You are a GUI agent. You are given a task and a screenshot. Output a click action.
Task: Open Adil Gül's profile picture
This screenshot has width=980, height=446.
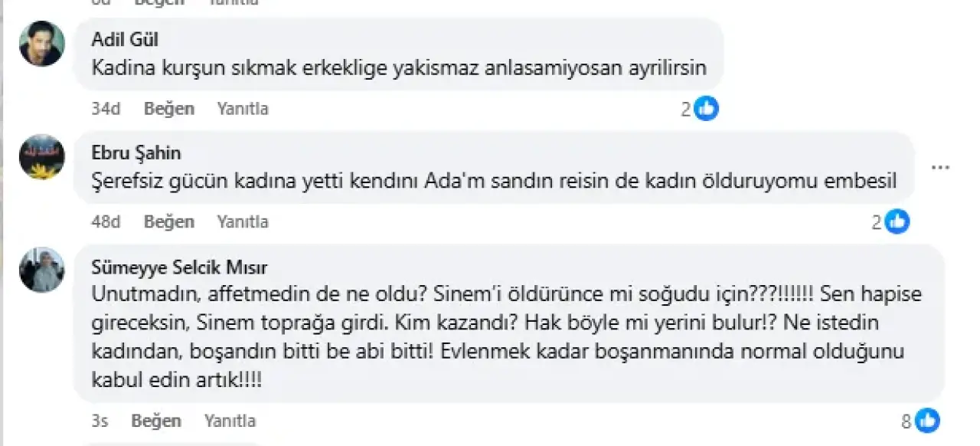(41, 44)
